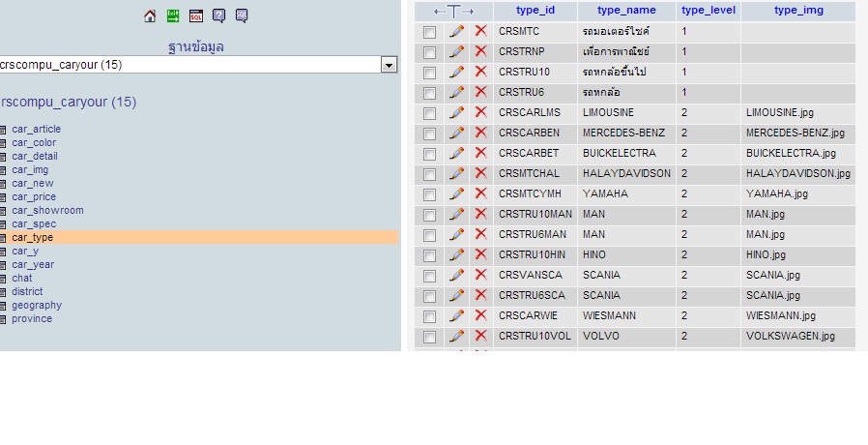Image resolution: width=868 pixels, height=445 pixels.
Task: Delete the CRSCARBEN MERCEDES-BENZ row
Action: [481, 133]
